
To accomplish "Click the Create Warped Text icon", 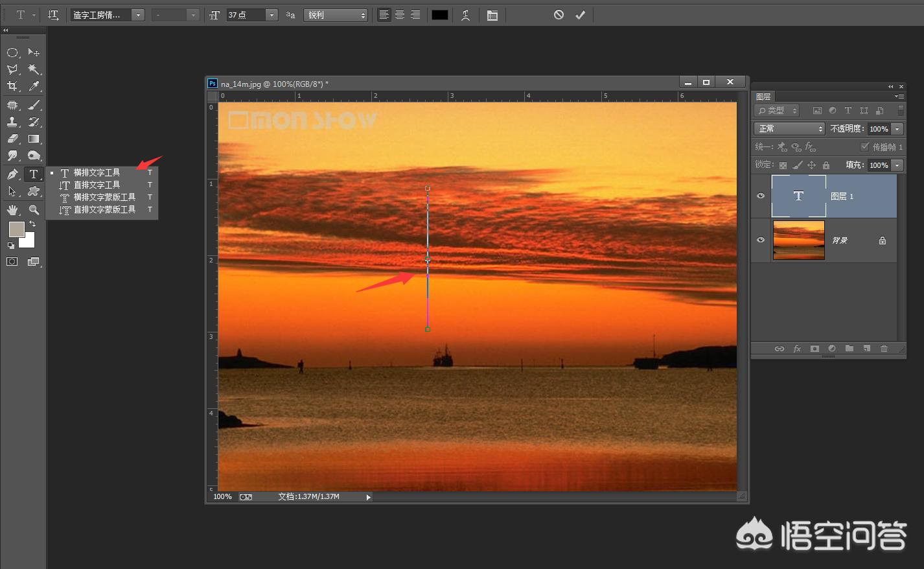I will coord(465,15).
